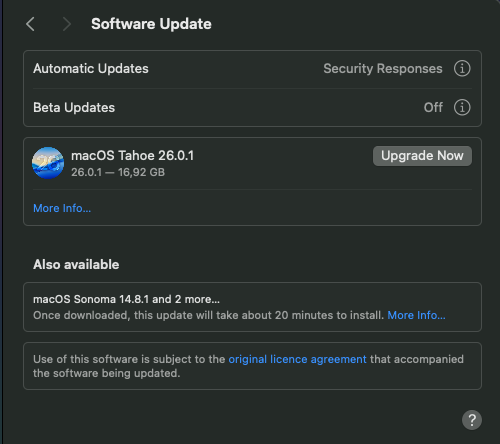Open Automatic Updates info icon

point(462,69)
